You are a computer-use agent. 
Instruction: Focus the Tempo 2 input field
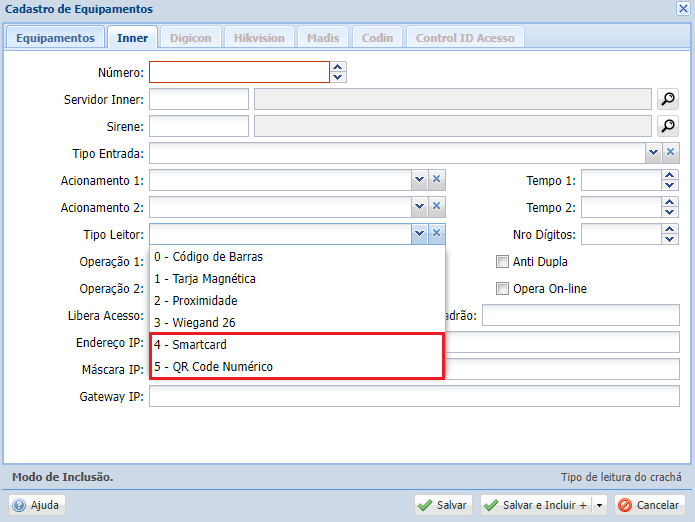[621, 207]
